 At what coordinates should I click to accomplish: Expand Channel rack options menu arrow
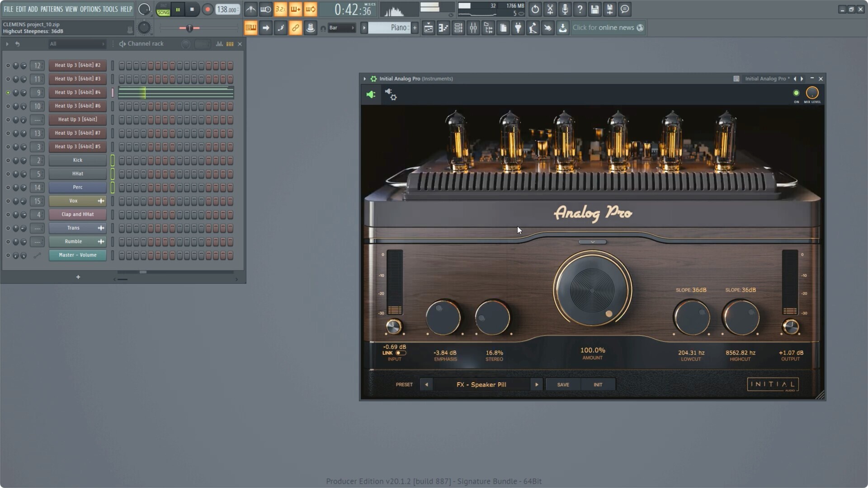pyautogui.click(x=7, y=44)
